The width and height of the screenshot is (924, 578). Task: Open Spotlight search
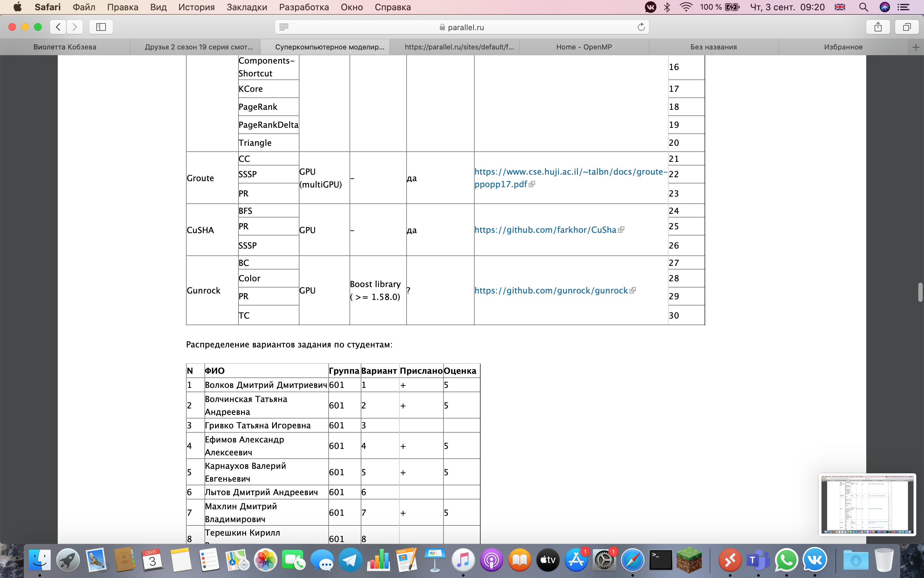(863, 7)
